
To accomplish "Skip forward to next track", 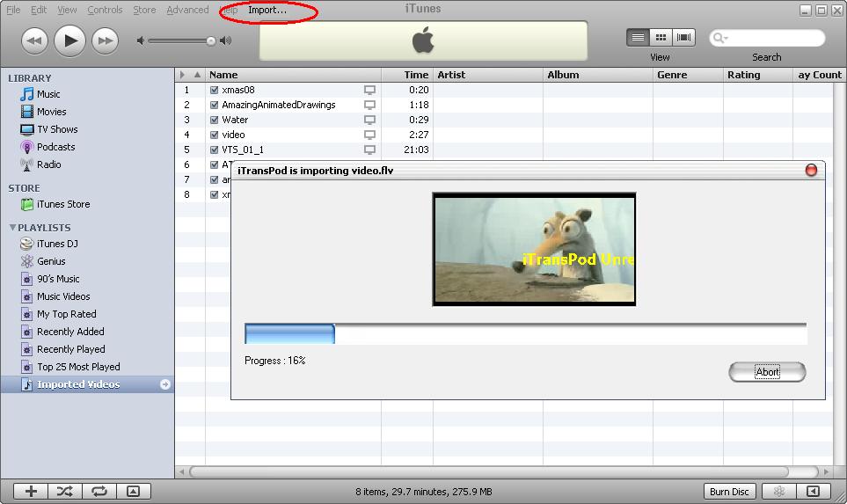I will (105, 41).
